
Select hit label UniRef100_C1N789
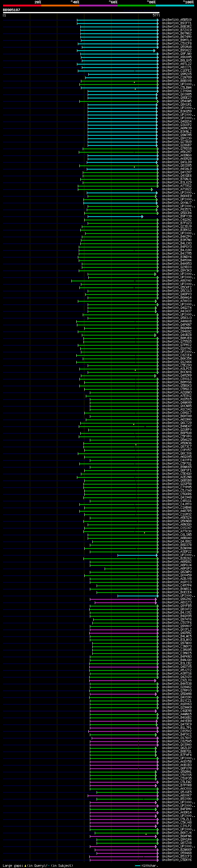point(177,77)
